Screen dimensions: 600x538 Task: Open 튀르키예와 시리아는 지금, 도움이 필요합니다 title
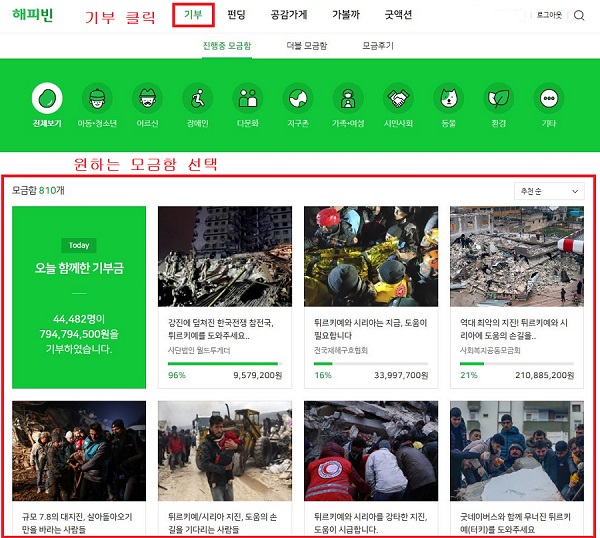[370, 329]
